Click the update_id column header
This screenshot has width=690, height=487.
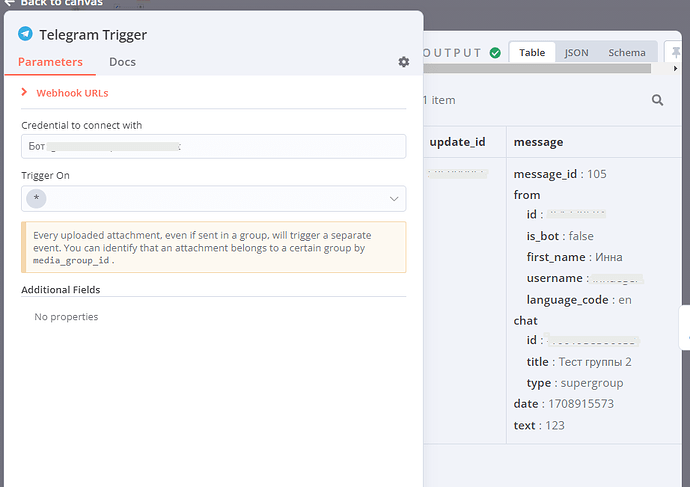pos(457,142)
